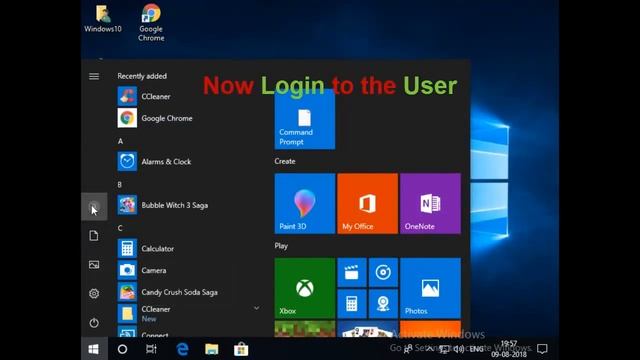Screen dimensions: 640x360
Task: Launch the Paint 3D tile
Action: pyautogui.click(x=305, y=203)
